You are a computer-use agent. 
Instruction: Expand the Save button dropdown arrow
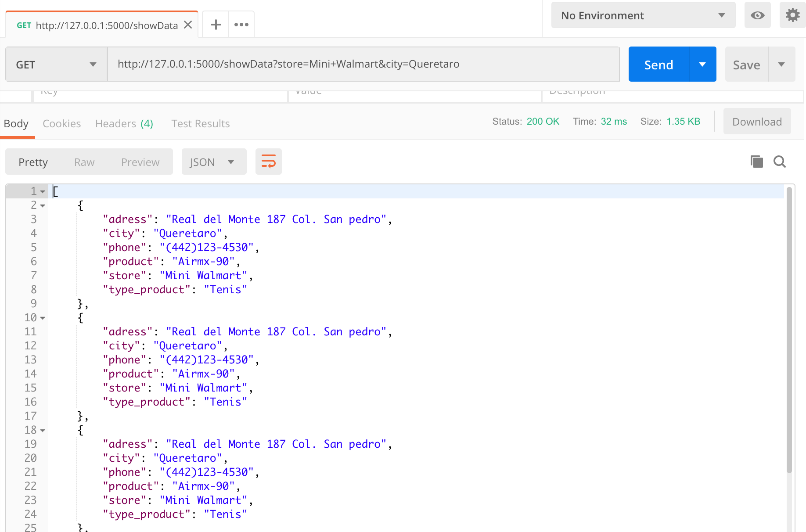click(781, 65)
